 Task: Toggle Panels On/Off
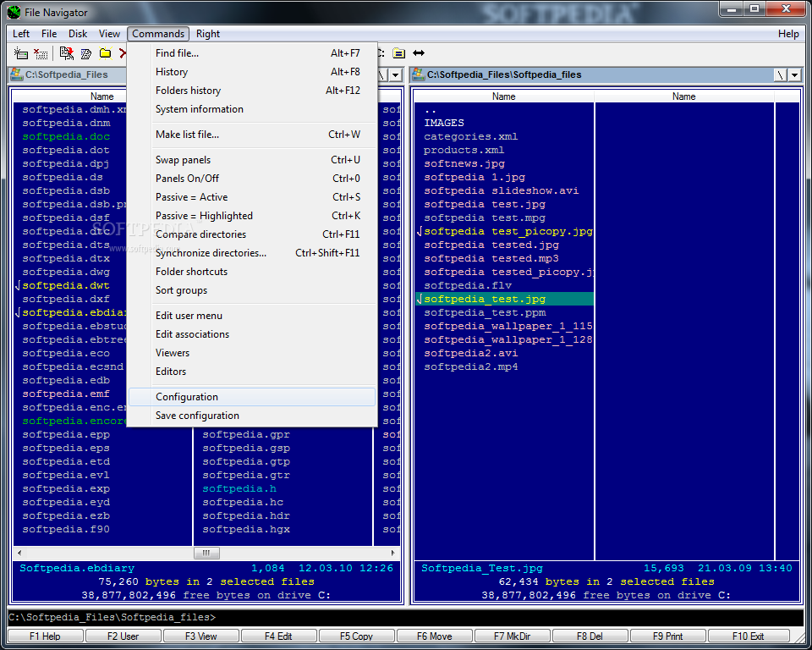(x=252, y=179)
